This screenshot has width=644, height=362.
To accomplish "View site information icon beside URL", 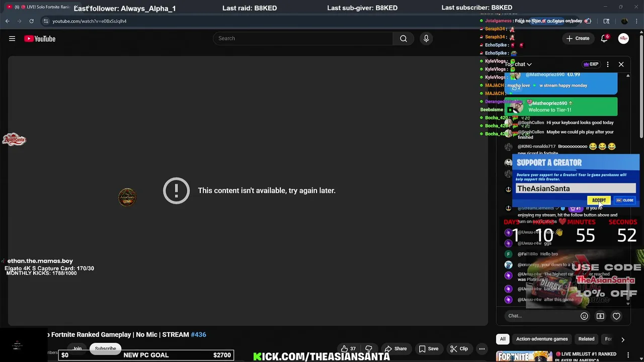I will click(46, 21).
